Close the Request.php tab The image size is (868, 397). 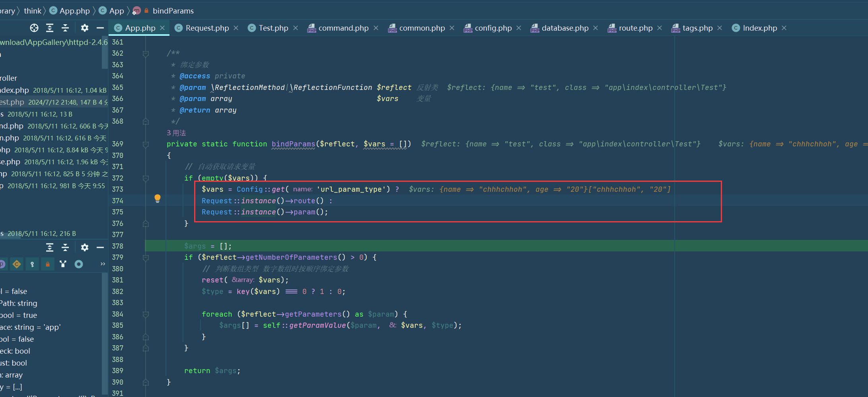pos(236,28)
